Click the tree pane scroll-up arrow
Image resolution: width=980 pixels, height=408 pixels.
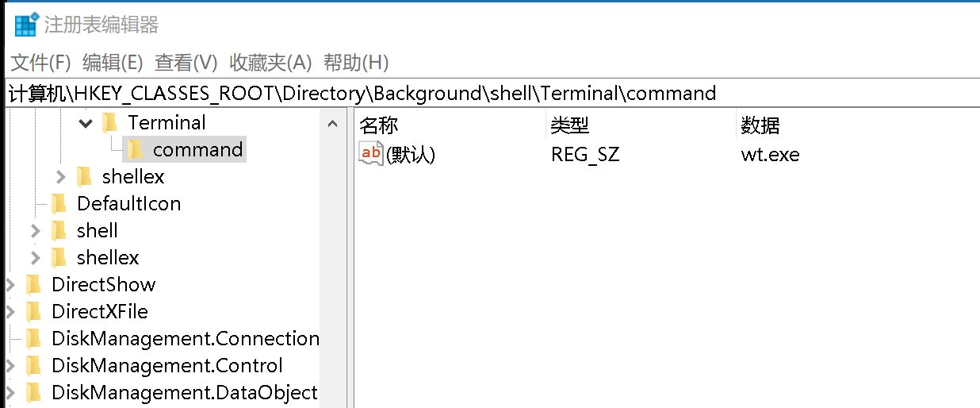tap(332, 124)
